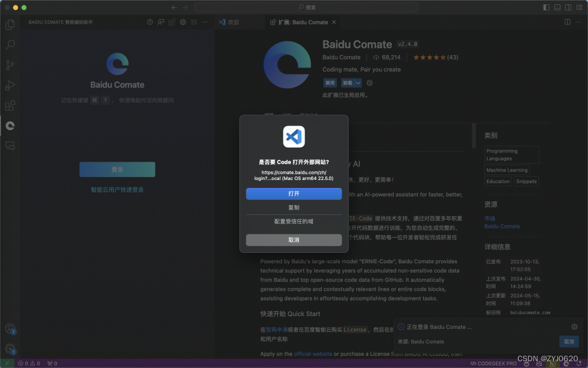Open the Accounts menu in activity bar
Image resolution: width=588 pixels, height=368 pixels.
click(x=10, y=329)
